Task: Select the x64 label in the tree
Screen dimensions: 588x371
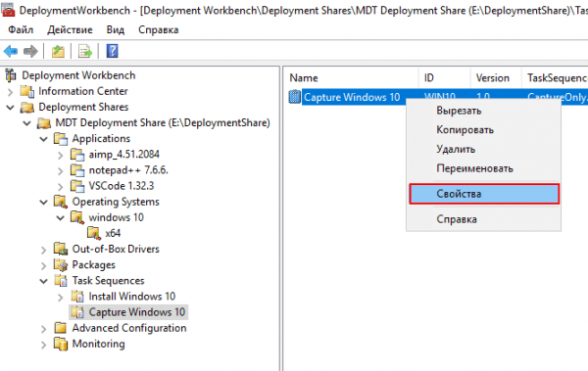Action: pos(113,233)
